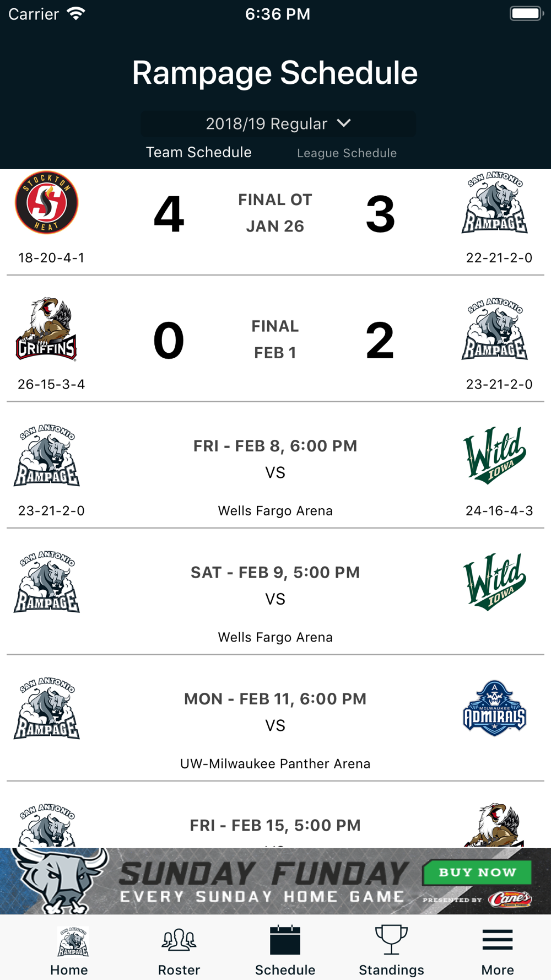The width and height of the screenshot is (551, 980).
Task: Tap Rampage logo in Jan 26 result
Action: click(x=495, y=203)
